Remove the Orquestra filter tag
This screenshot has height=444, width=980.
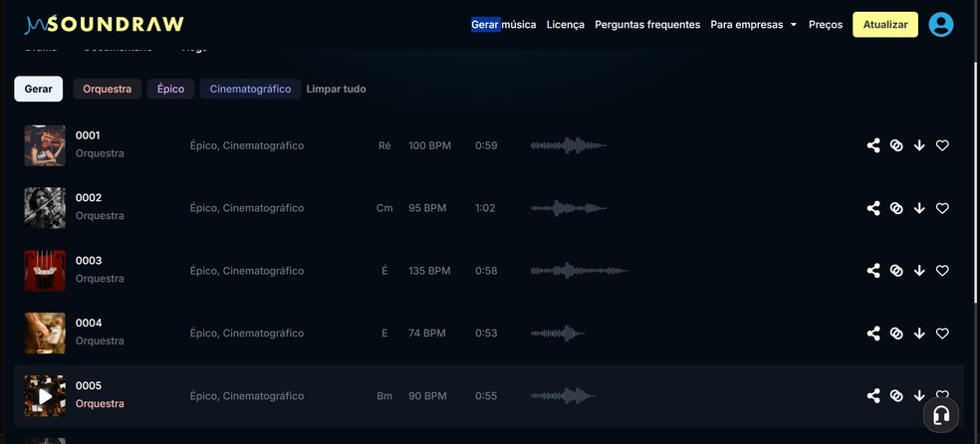pos(107,89)
